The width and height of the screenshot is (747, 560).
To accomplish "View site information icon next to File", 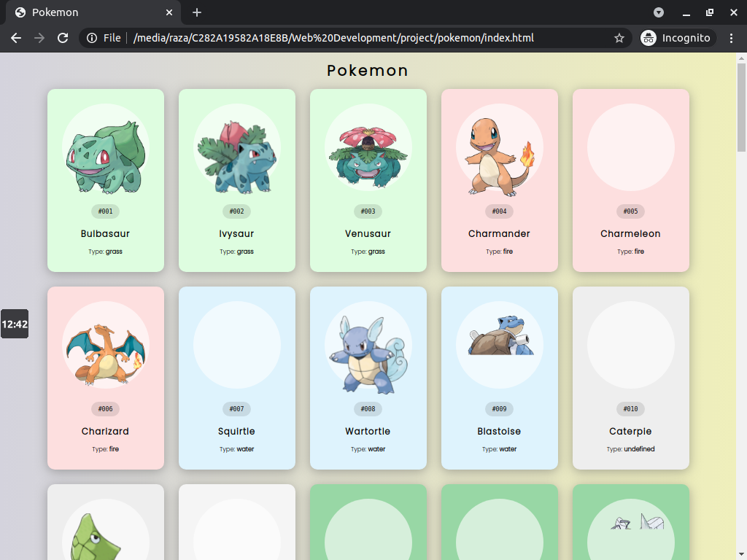I will [92, 38].
